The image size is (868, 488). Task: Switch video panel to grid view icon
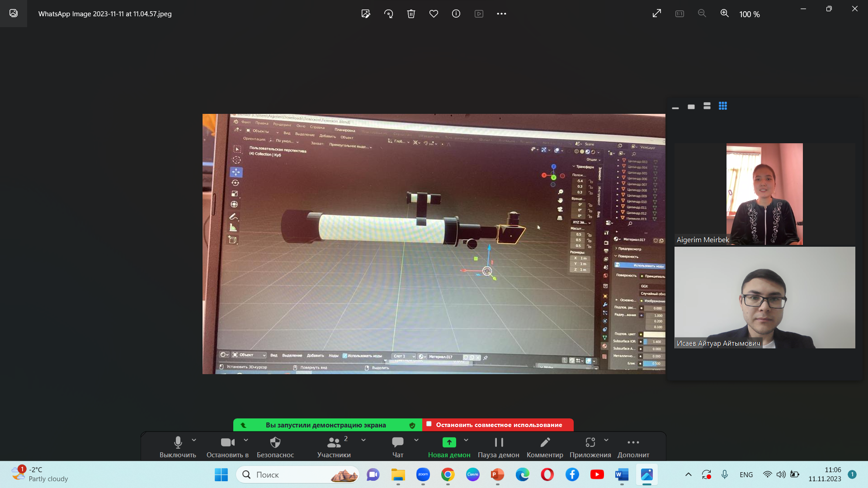click(722, 106)
